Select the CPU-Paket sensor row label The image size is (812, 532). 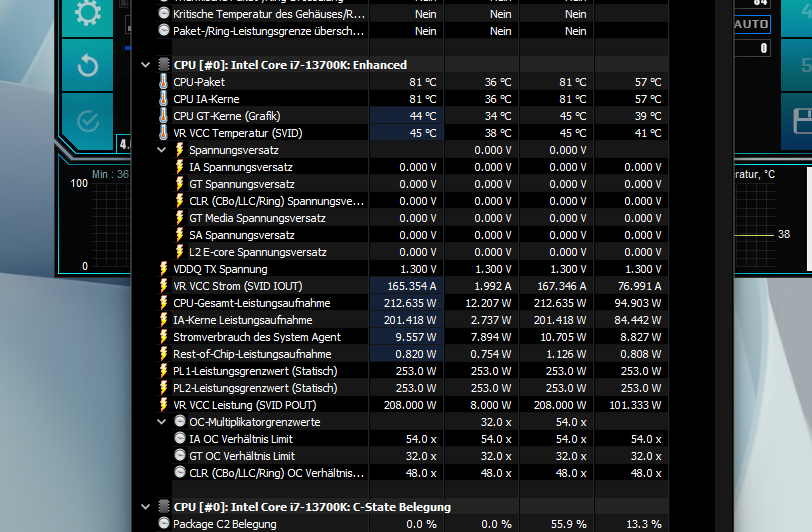coord(199,82)
